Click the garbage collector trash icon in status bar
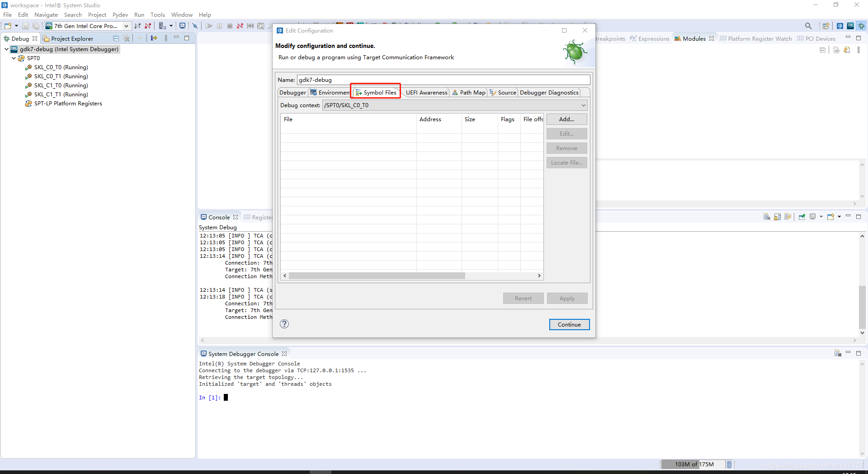868x474 pixels. pos(729,464)
